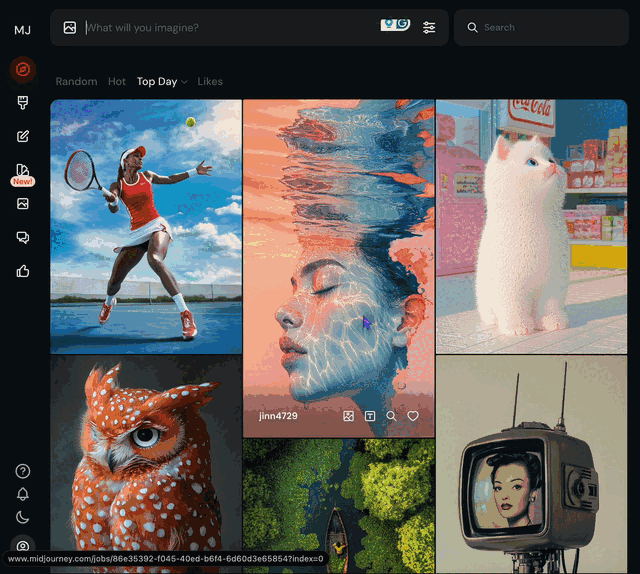
Task: Open the prompt settings sliders icon
Action: pyautogui.click(x=429, y=28)
